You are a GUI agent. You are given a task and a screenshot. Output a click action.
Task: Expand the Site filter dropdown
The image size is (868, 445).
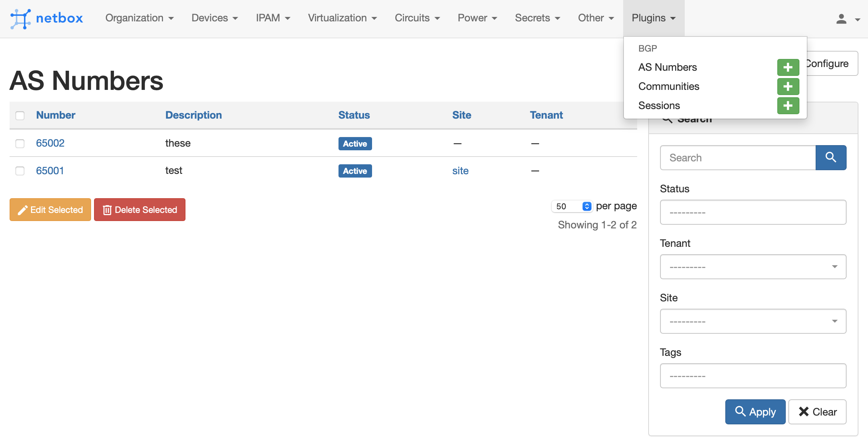[753, 321]
